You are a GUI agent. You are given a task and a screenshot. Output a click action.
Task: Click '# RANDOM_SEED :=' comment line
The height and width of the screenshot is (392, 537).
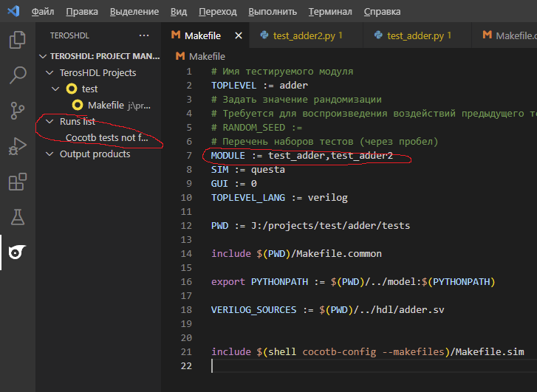[256, 128]
